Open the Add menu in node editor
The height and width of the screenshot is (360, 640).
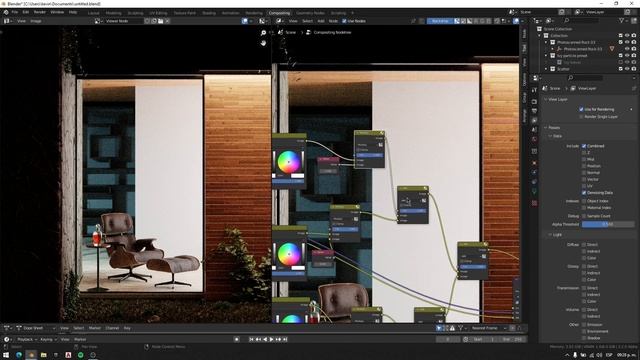(x=321, y=21)
